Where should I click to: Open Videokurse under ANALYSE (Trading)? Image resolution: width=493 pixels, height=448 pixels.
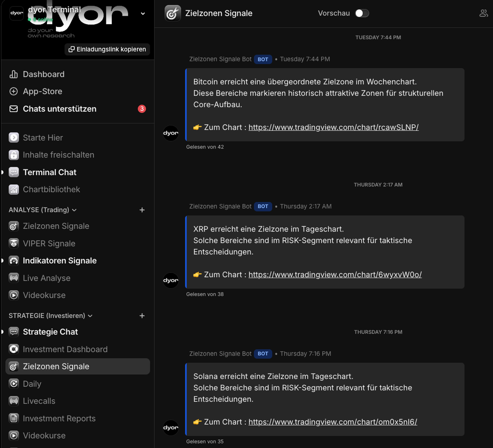(78, 295)
